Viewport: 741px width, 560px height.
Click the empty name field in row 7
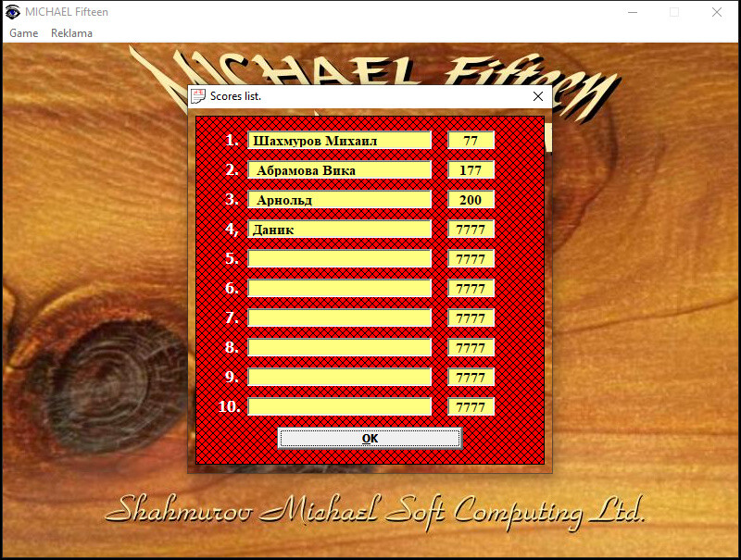click(339, 317)
